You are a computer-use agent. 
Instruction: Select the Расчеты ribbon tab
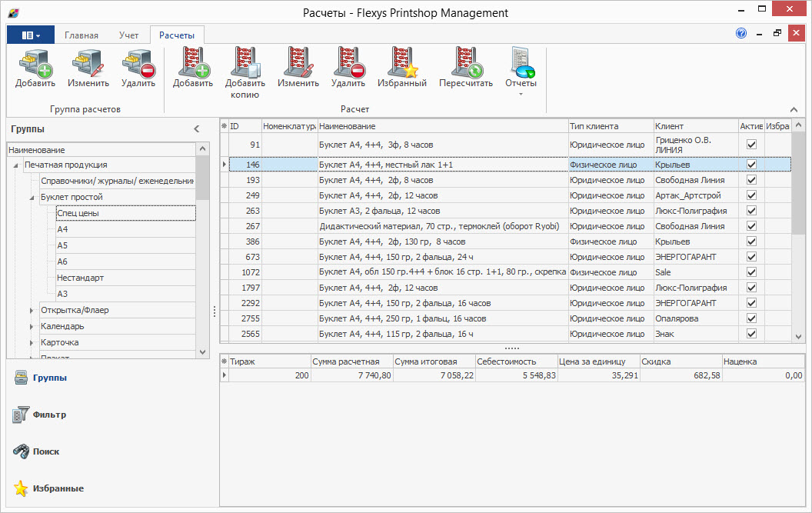coord(177,35)
